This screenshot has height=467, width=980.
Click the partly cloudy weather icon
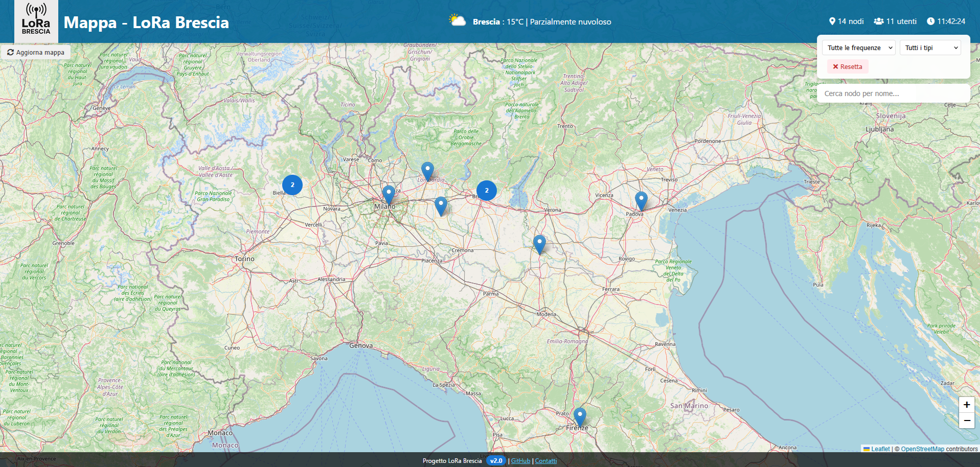click(x=457, y=20)
